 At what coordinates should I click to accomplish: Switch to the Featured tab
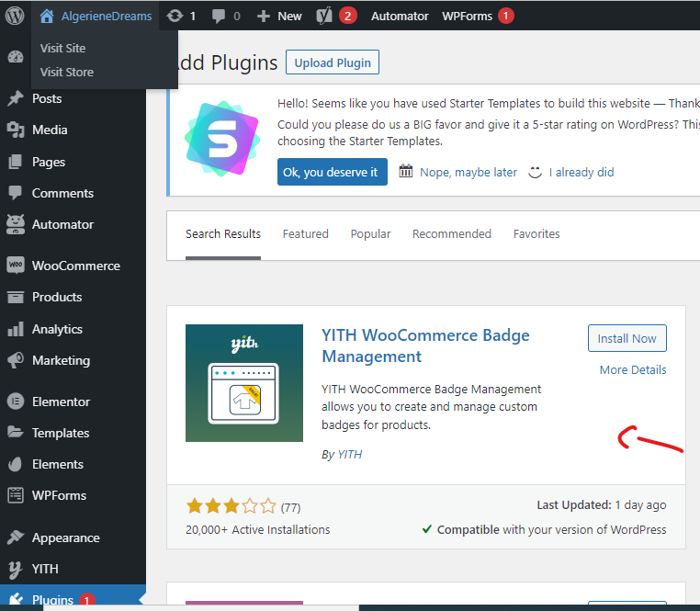tap(305, 234)
